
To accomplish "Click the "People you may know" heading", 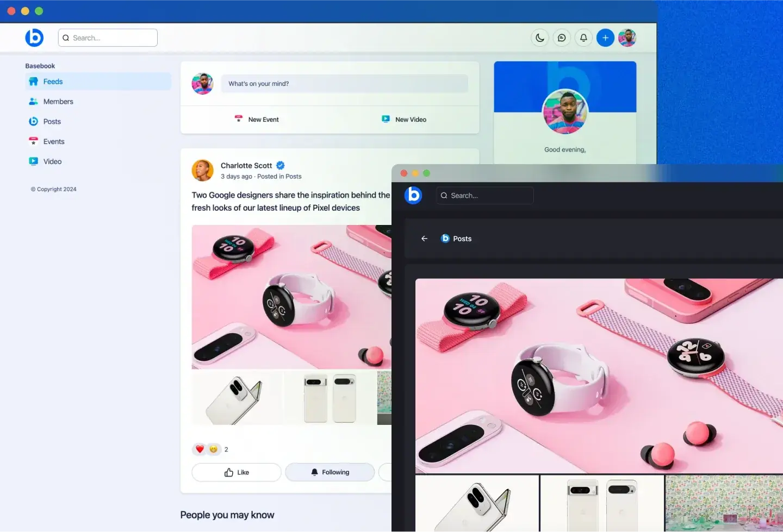I will click(227, 515).
